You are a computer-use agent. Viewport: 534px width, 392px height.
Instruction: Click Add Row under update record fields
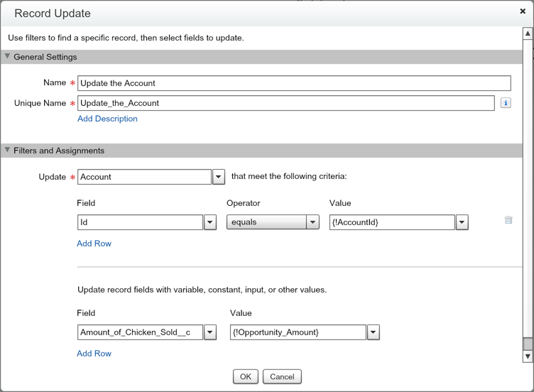[x=94, y=353]
